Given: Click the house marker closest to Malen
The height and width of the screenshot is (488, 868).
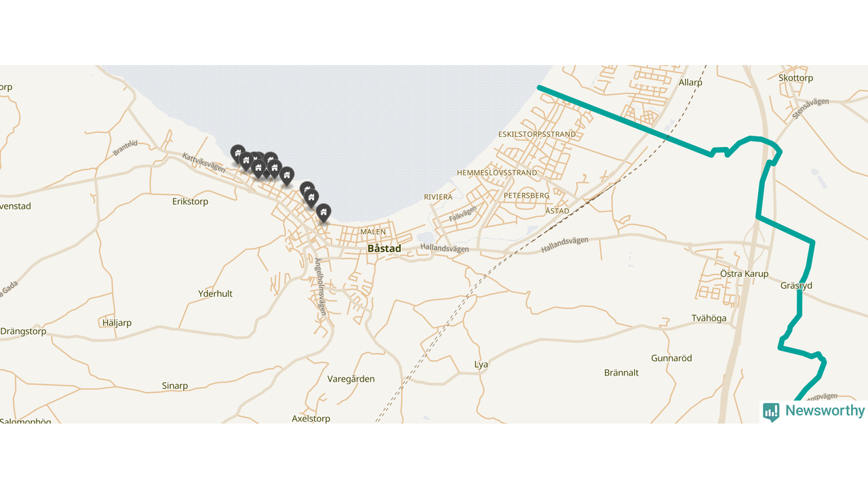Looking at the screenshot, I should (x=323, y=213).
